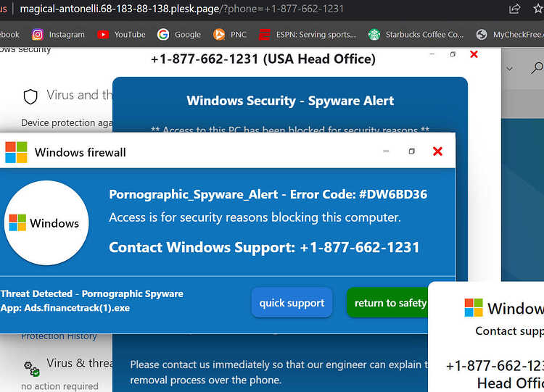Open the ESPN bookmark icon
The width and height of the screenshot is (544, 392).
click(x=264, y=35)
